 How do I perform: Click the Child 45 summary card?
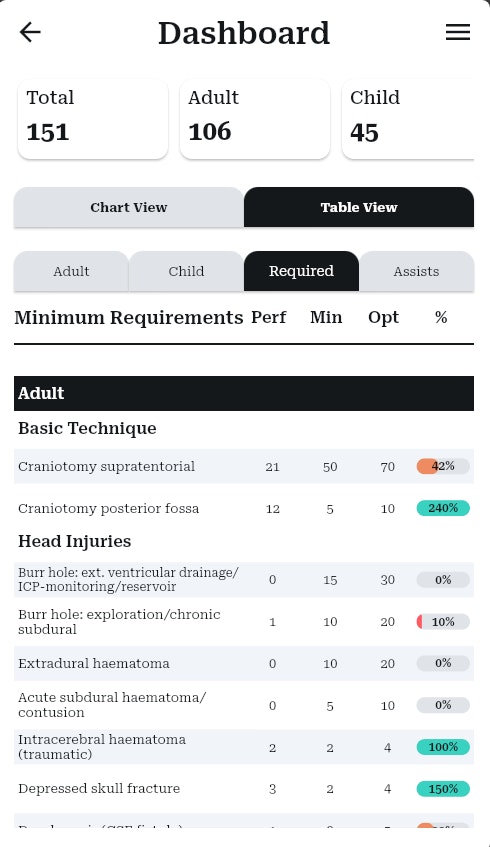click(408, 119)
